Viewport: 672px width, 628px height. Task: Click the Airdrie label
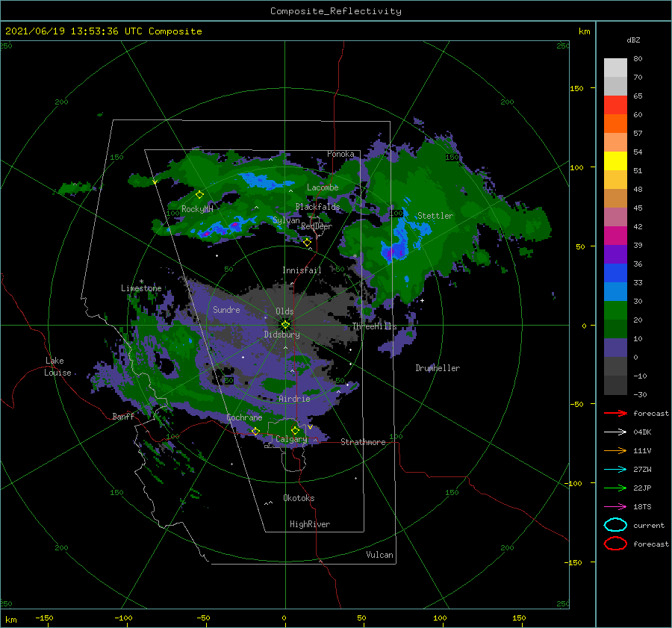click(294, 399)
